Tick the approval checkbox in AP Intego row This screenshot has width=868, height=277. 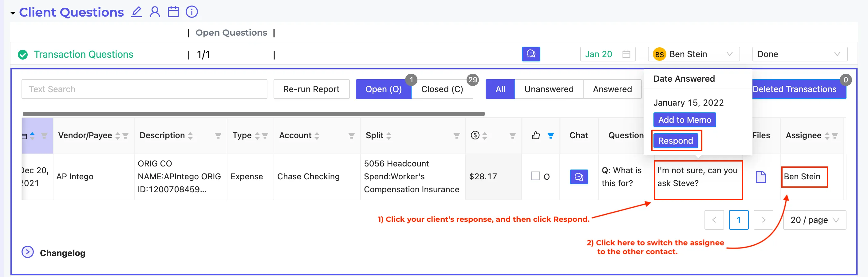point(535,176)
